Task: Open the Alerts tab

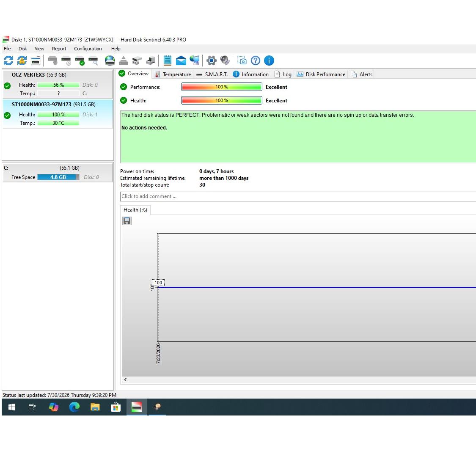Action: pos(362,74)
